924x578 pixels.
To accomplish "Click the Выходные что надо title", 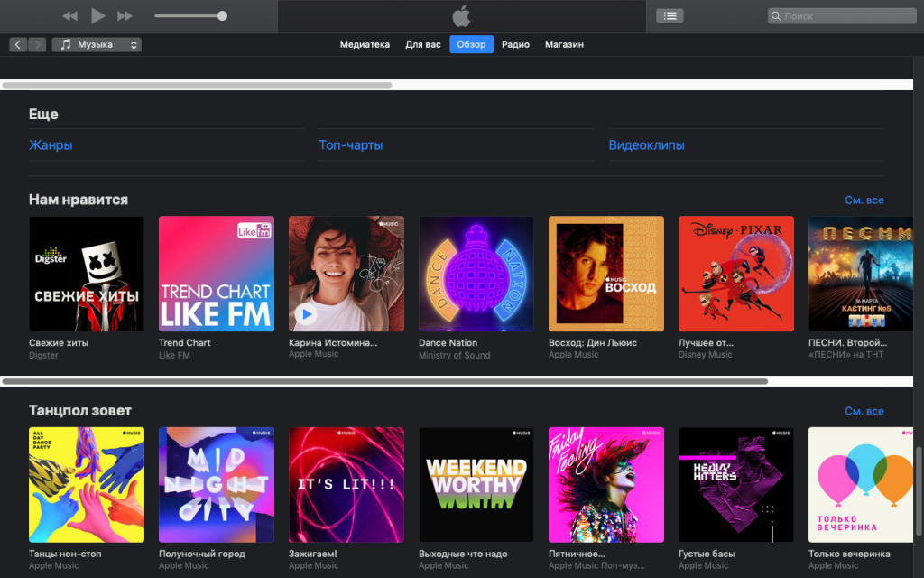I will click(463, 554).
